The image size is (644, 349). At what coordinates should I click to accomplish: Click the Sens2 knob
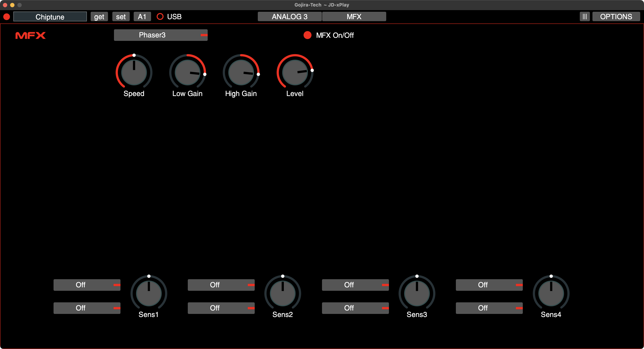coord(283,293)
